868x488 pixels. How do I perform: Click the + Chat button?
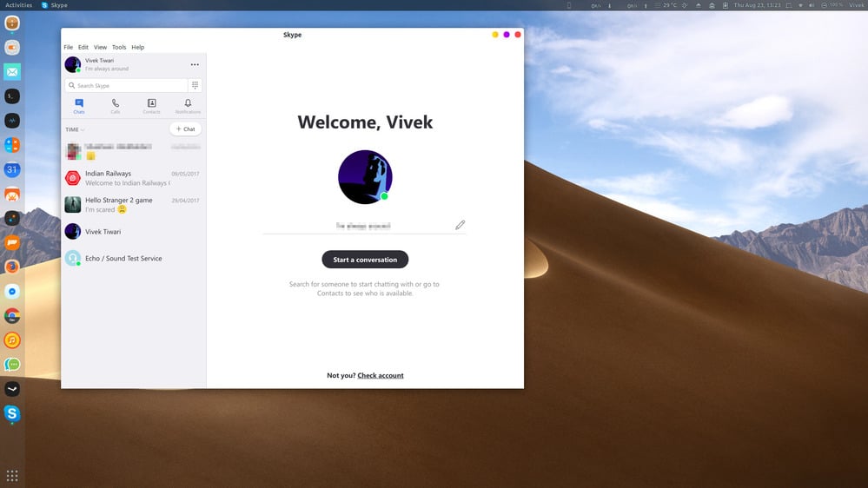(185, 129)
